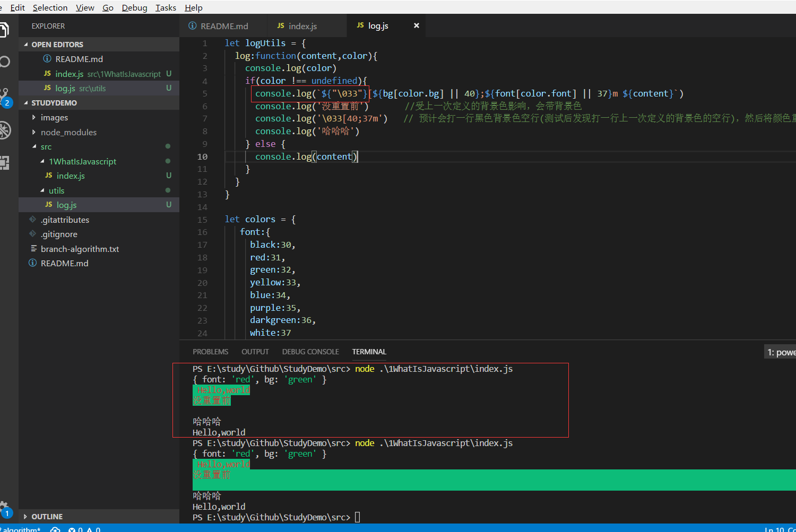Open root README.md in explorer tree
This screenshot has width=796, height=532.
click(x=99, y=263)
